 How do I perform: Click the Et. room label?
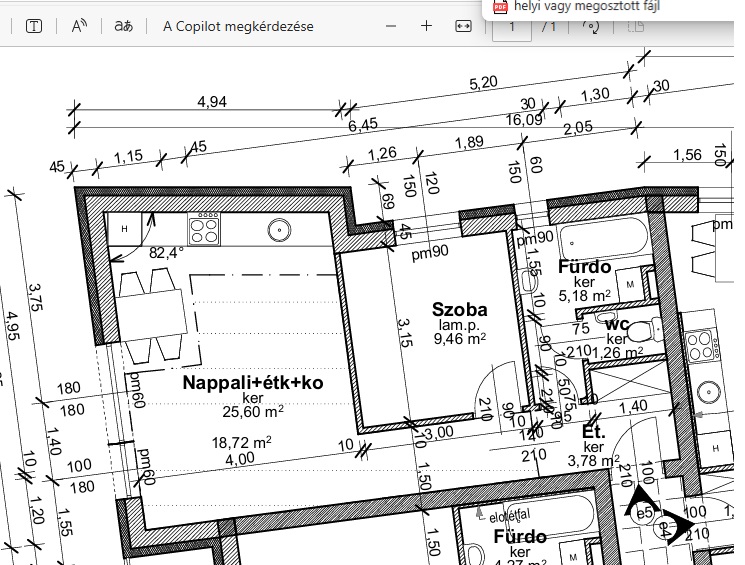[593, 431]
